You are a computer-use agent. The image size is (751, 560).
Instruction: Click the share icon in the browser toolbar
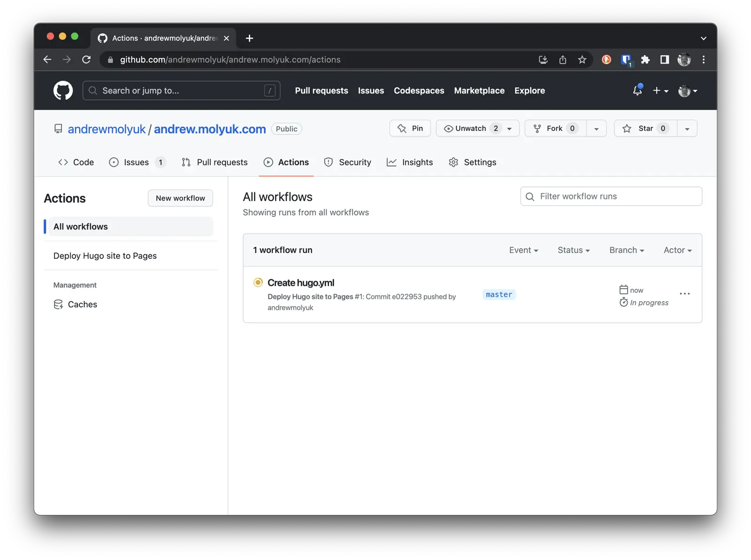pyautogui.click(x=563, y=60)
